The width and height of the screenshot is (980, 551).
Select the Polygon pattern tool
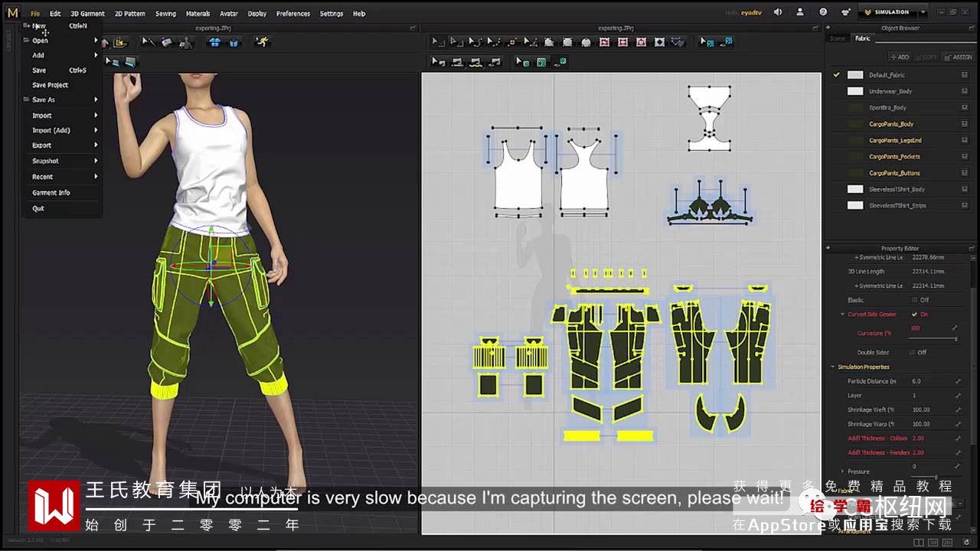[x=550, y=42]
